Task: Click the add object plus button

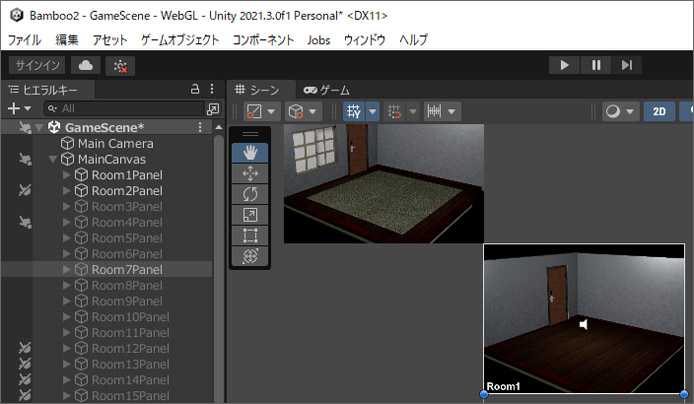Action: (x=14, y=108)
